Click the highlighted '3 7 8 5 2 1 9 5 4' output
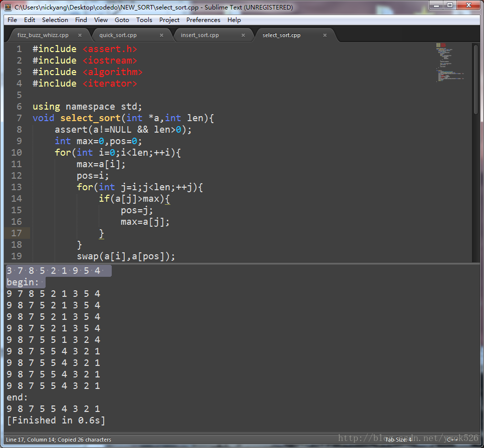This screenshot has width=484, height=448. (x=54, y=271)
